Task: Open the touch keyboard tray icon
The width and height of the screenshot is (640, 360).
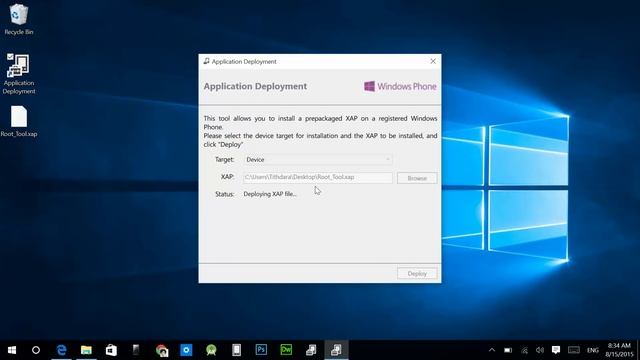Action: [574, 350]
